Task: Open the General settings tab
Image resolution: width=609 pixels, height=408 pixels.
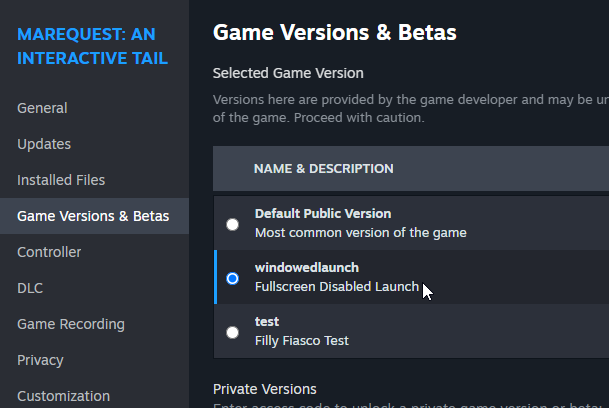Action: (x=42, y=108)
